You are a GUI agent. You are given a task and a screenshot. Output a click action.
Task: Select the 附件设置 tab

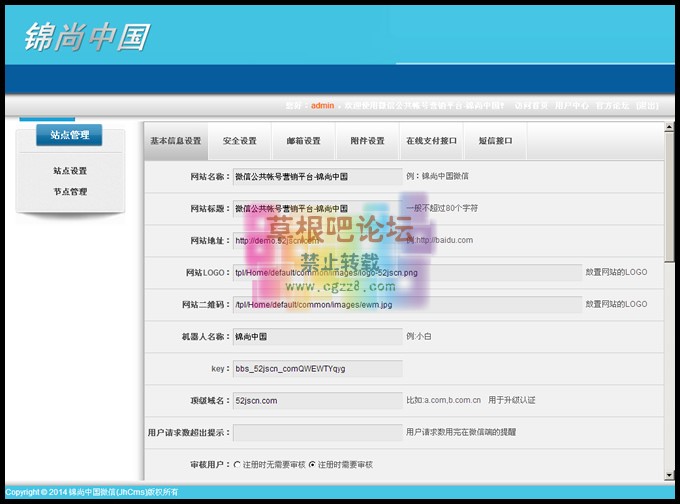point(367,141)
